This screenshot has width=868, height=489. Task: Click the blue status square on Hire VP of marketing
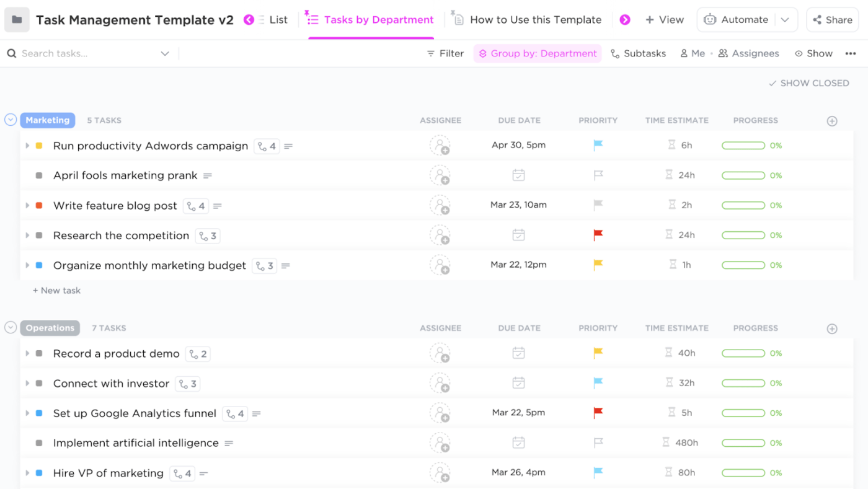coord(39,473)
